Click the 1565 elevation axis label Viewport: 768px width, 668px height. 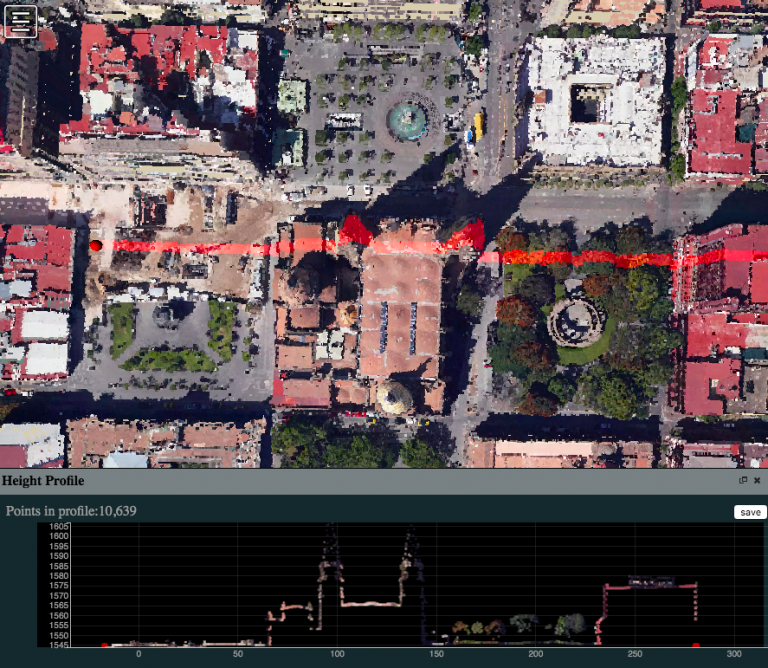click(59, 605)
